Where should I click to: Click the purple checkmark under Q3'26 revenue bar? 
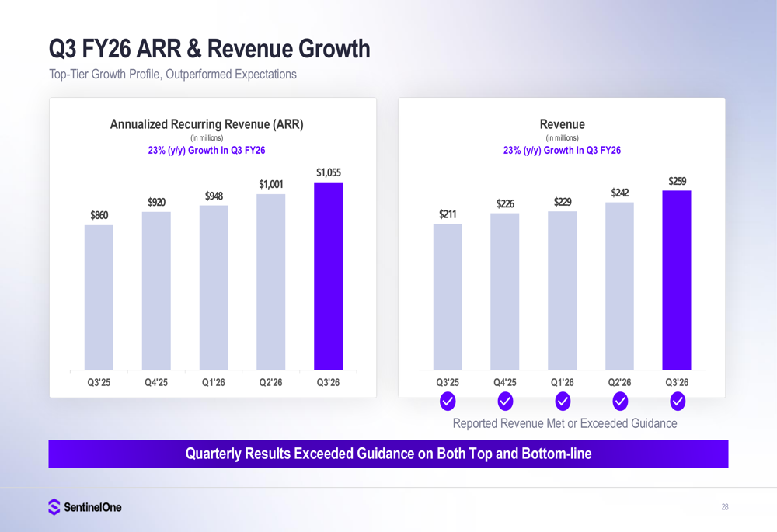click(677, 402)
